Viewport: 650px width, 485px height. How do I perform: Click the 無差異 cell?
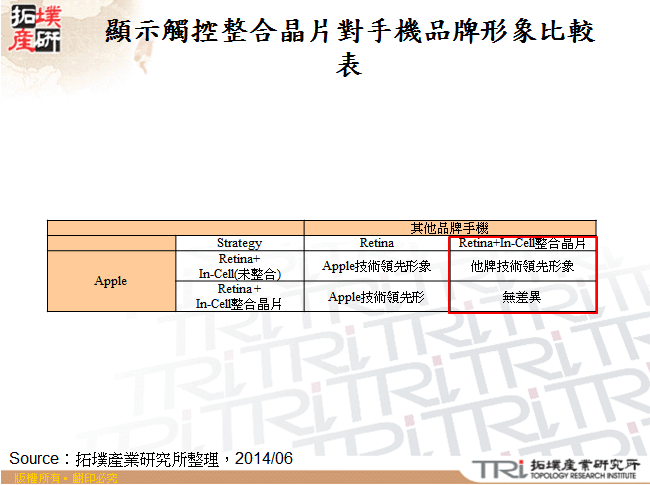523,296
